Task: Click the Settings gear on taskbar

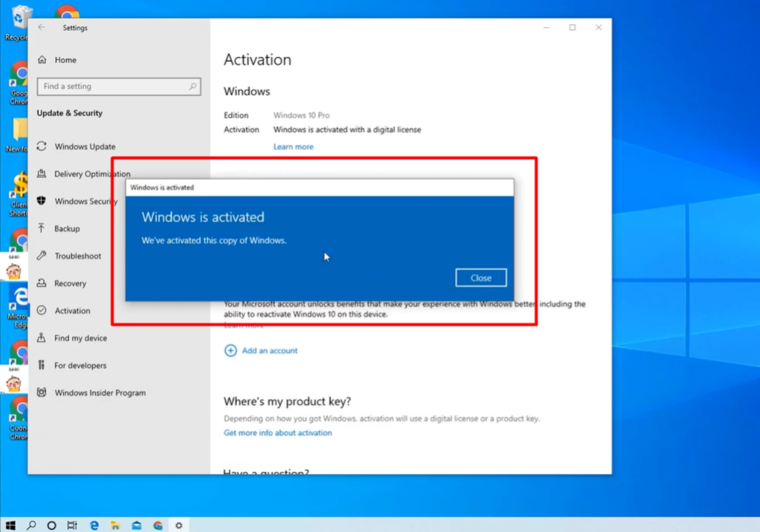Action: click(179, 525)
